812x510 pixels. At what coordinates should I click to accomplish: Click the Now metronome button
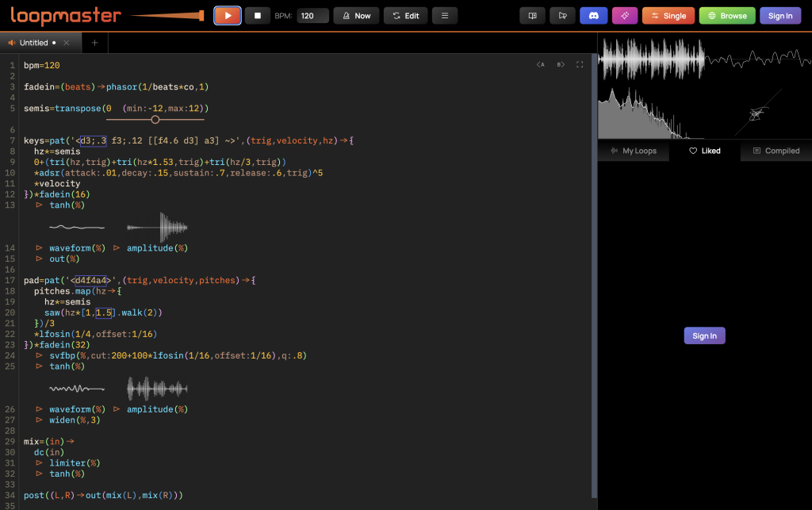click(356, 16)
